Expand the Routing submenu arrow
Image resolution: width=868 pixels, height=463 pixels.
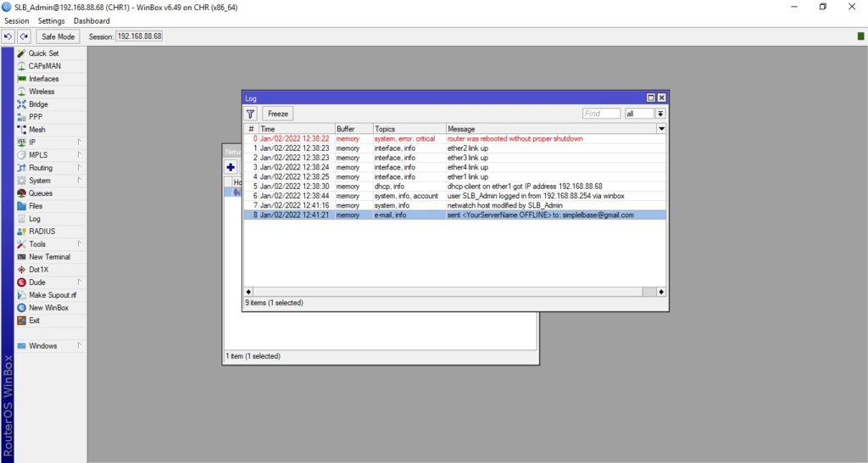coord(79,167)
